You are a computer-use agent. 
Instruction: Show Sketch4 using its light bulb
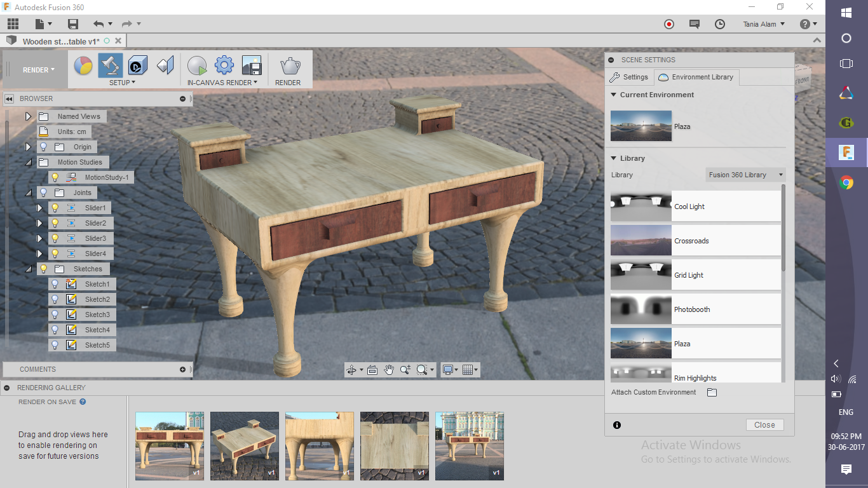point(55,330)
